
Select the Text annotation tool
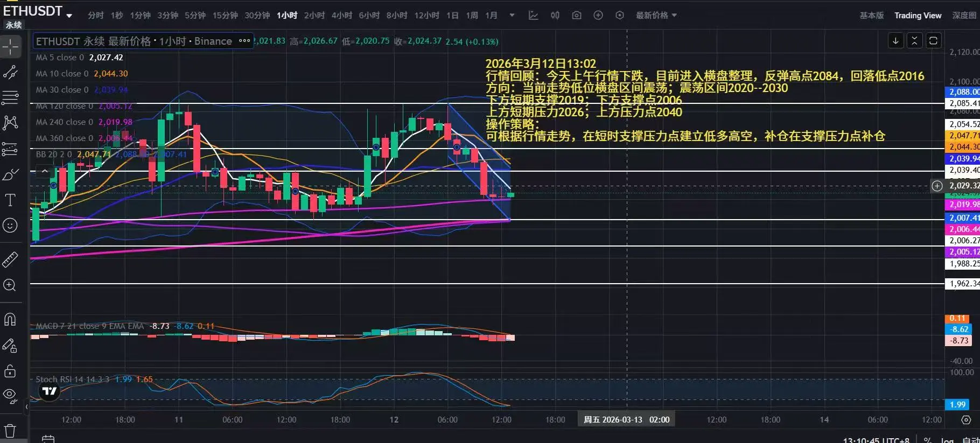pyautogui.click(x=10, y=200)
